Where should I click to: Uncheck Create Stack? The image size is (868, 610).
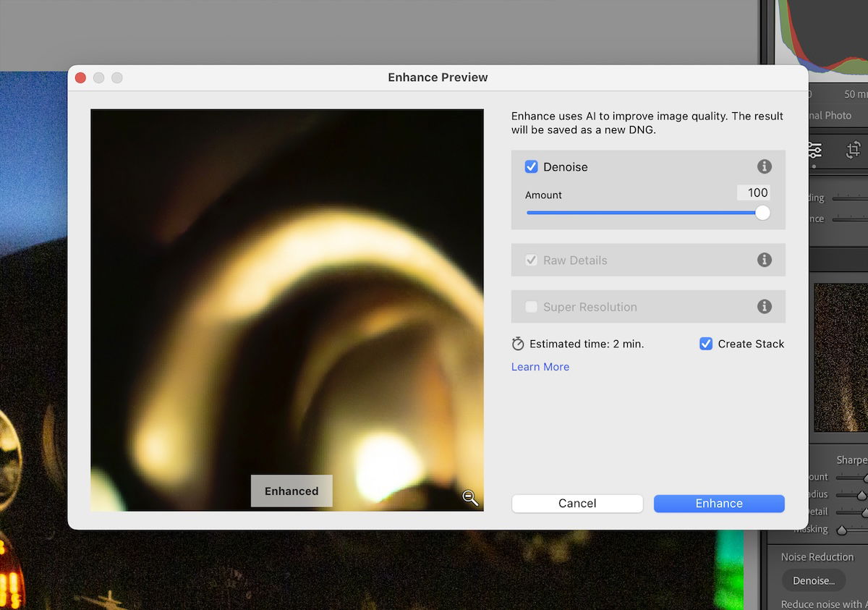pos(706,344)
